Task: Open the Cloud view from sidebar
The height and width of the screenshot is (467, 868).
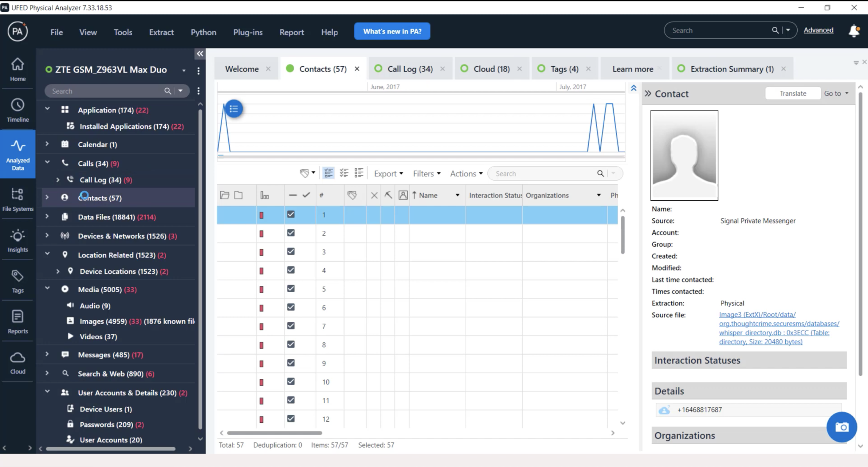Action: click(x=17, y=361)
